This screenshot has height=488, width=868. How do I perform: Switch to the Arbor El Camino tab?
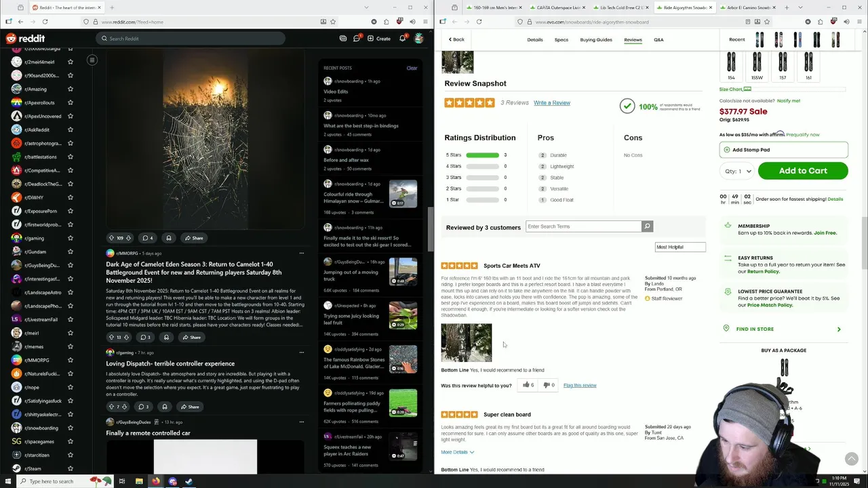[747, 7]
